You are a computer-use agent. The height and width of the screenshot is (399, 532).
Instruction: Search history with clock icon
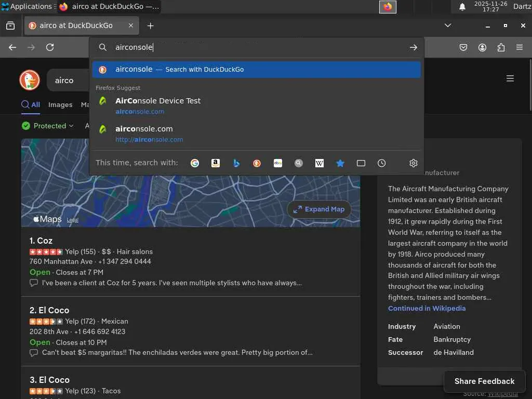point(382,163)
